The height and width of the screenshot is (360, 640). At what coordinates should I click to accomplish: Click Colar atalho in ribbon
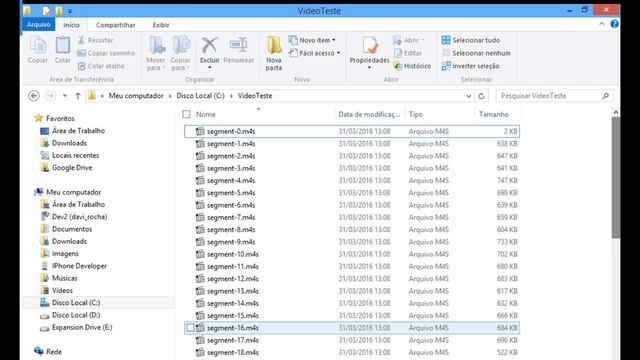coord(101,66)
